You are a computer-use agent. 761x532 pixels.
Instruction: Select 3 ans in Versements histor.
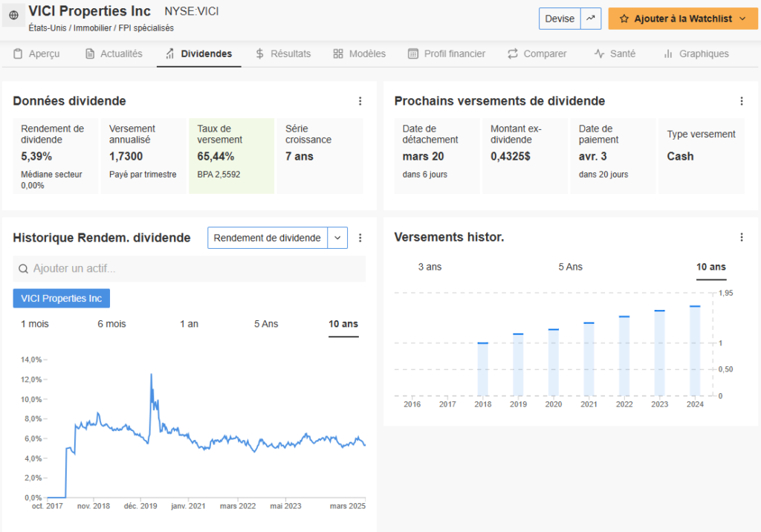(430, 267)
